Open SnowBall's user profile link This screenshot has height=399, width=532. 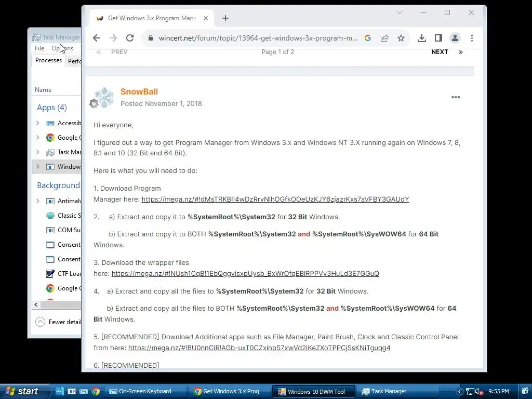(139, 91)
